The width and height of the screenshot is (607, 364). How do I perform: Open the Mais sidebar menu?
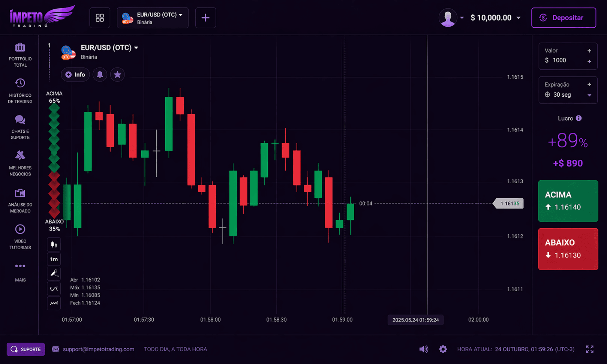click(x=20, y=271)
